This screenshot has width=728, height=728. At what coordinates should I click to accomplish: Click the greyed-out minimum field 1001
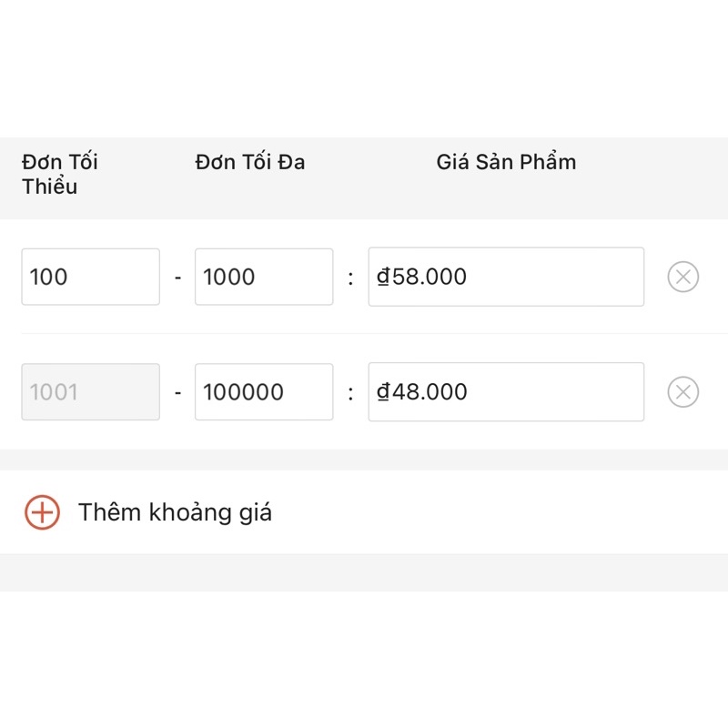click(x=90, y=392)
